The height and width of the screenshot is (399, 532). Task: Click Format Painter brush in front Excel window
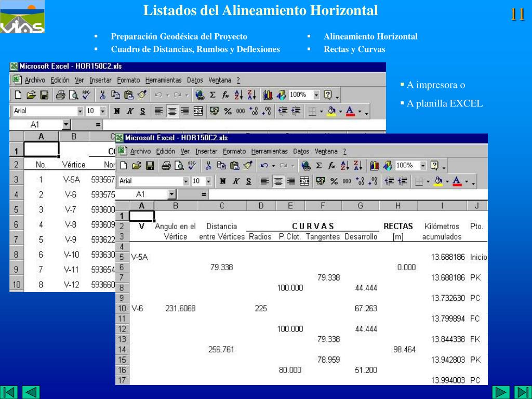(248, 166)
